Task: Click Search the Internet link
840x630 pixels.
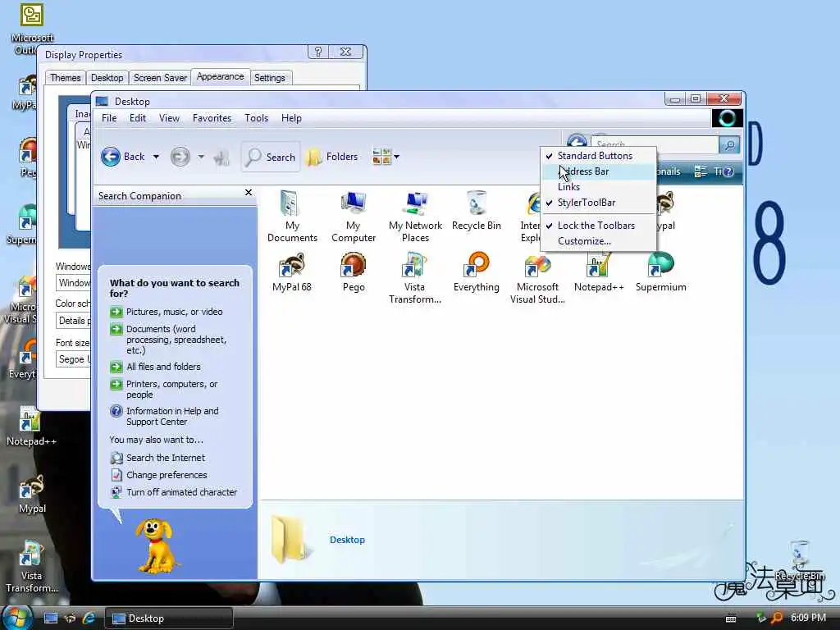Action: pyautogui.click(x=166, y=458)
